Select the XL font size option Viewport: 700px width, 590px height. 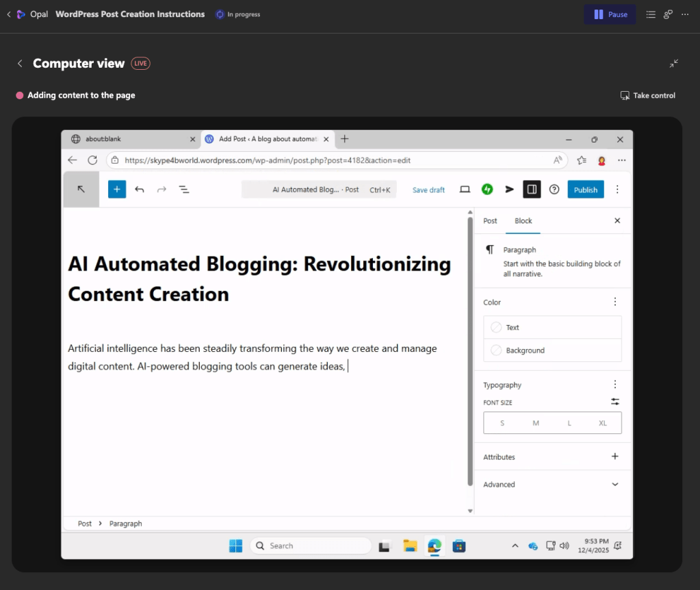click(x=603, y=423)
